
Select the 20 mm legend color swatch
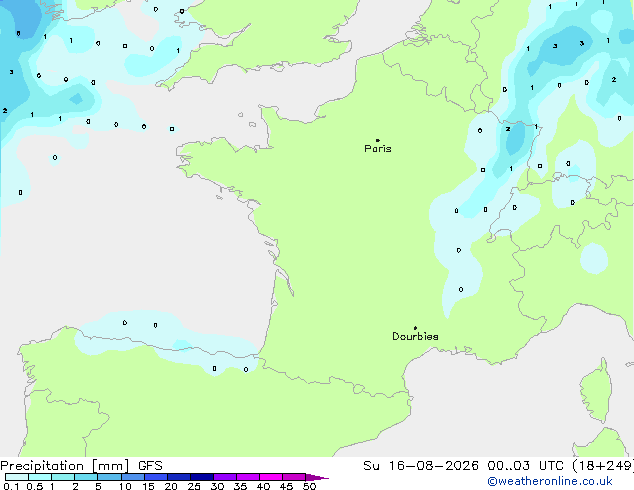click(178, 477)
